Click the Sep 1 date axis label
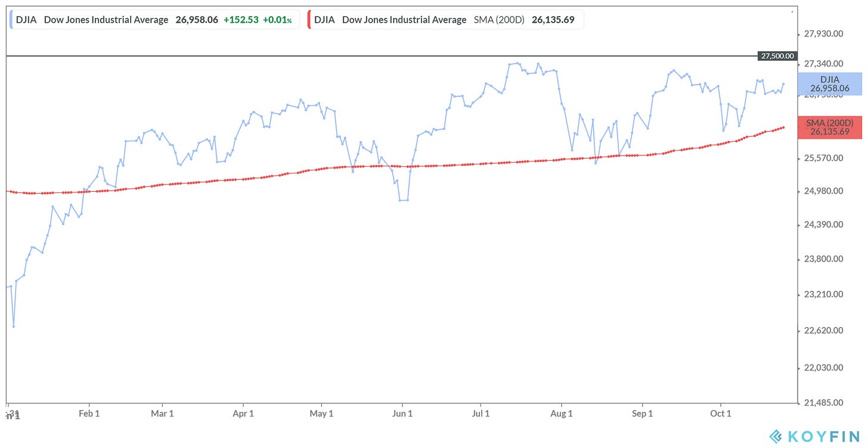This screenshot has height=448, width=868. point(642,413)
